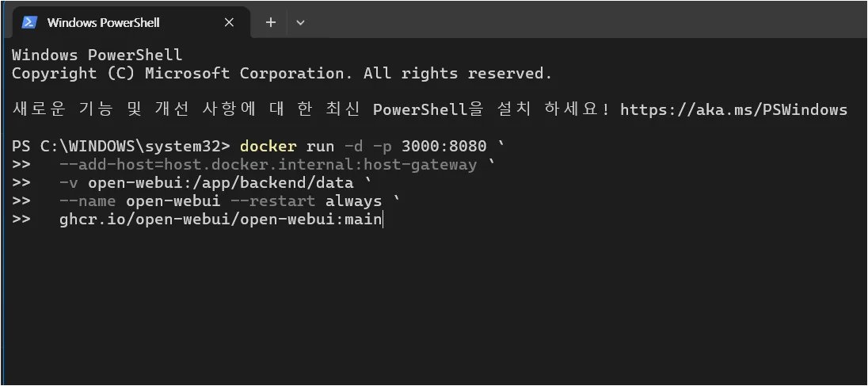Click the 'run' subcommand word
868x386 pixels.
320,146
